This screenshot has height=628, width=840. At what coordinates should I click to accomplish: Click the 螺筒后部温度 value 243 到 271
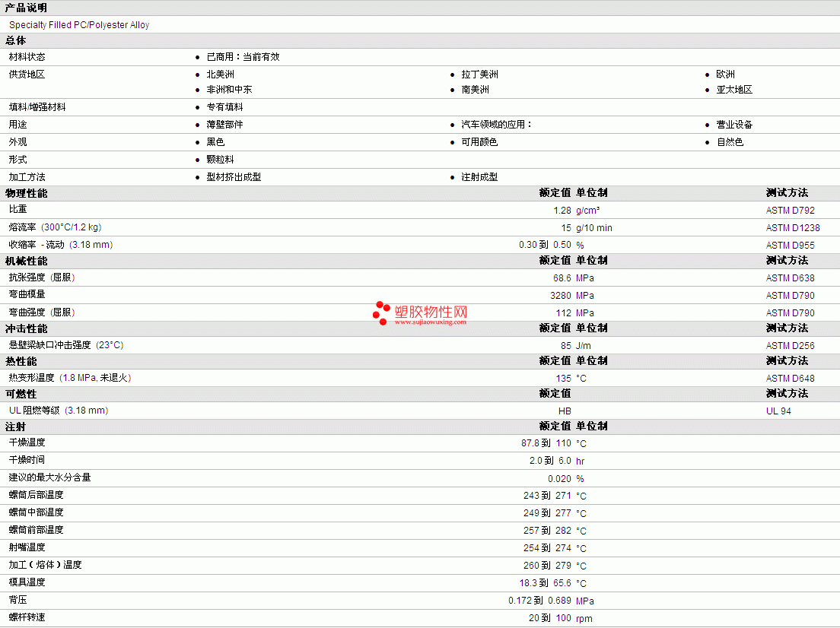click(x=548, y=495)
